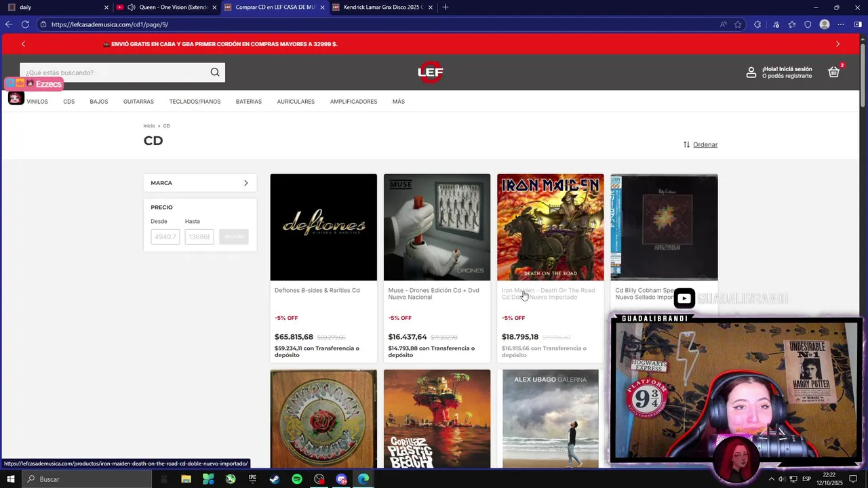Open Favorites list icon in toolbar
The width and height of the screenshot is (868, 488).
coord(791,24)
